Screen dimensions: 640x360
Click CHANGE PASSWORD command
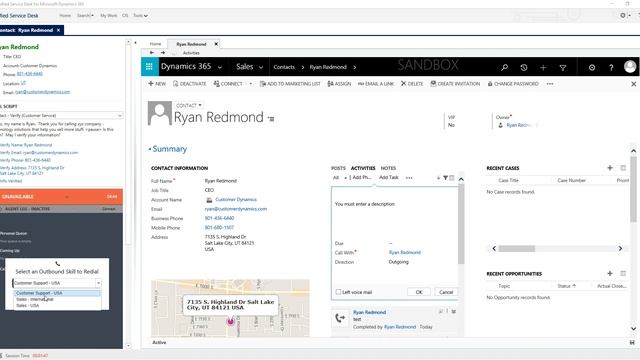513,84
